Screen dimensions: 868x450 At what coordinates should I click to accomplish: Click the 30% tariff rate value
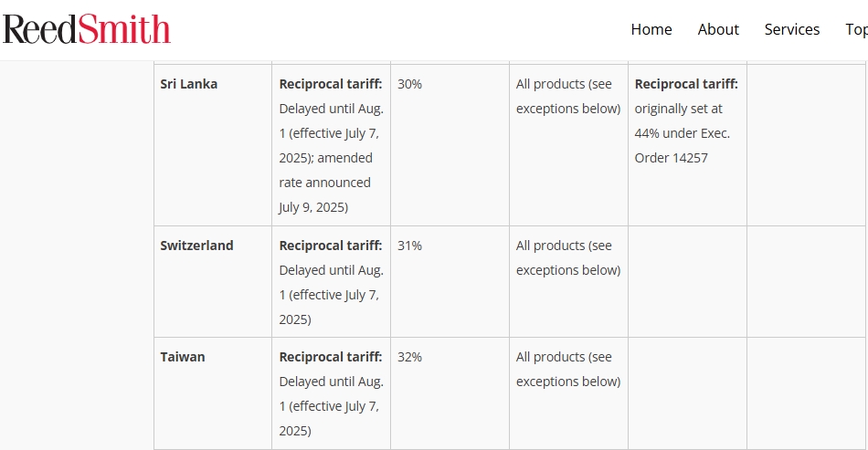[409, 84]
